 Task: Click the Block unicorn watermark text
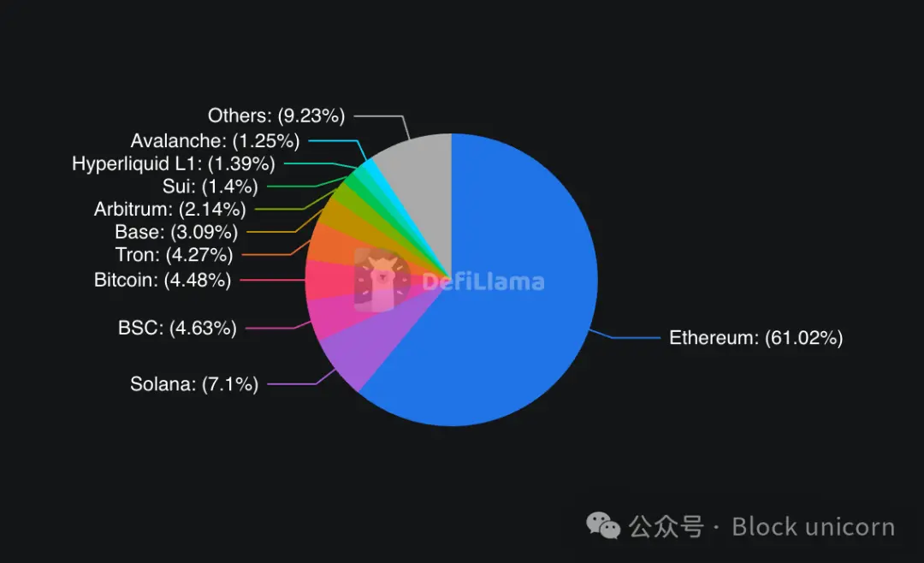814,526
